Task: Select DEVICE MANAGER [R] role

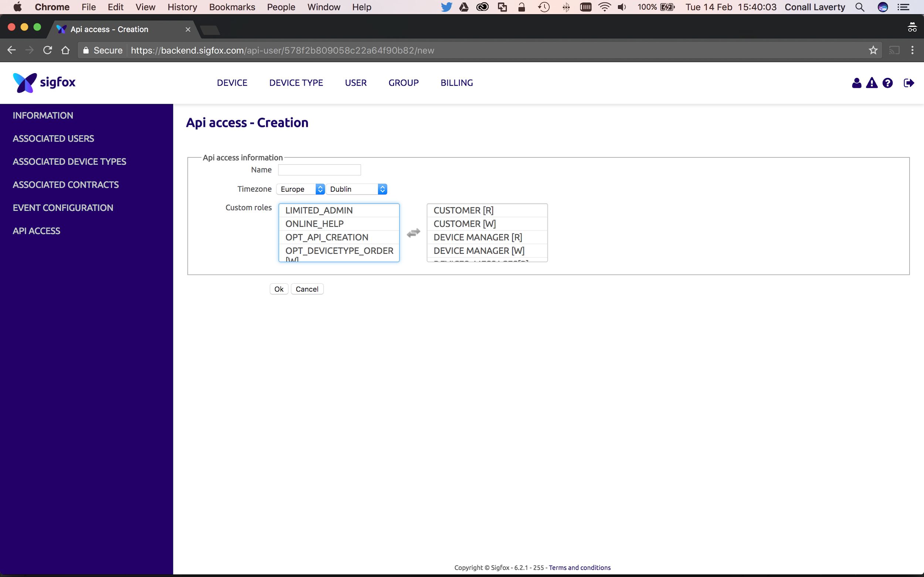Action: point(487,237)
